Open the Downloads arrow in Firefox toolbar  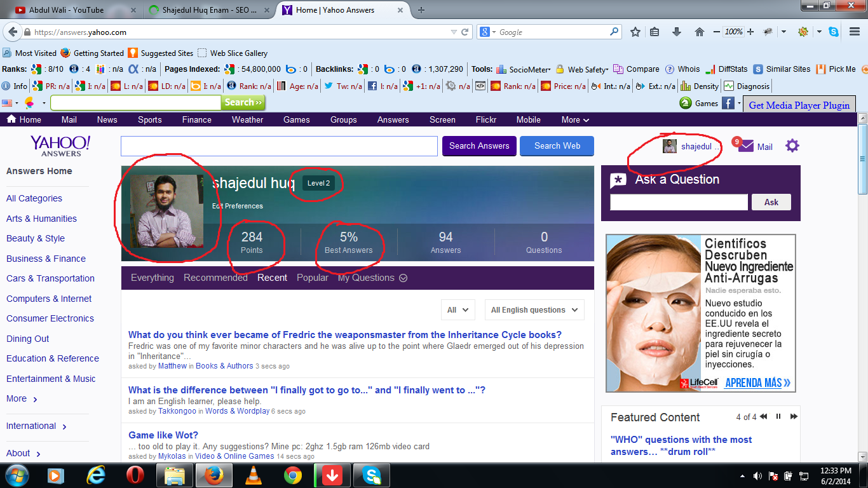point(676,32)
